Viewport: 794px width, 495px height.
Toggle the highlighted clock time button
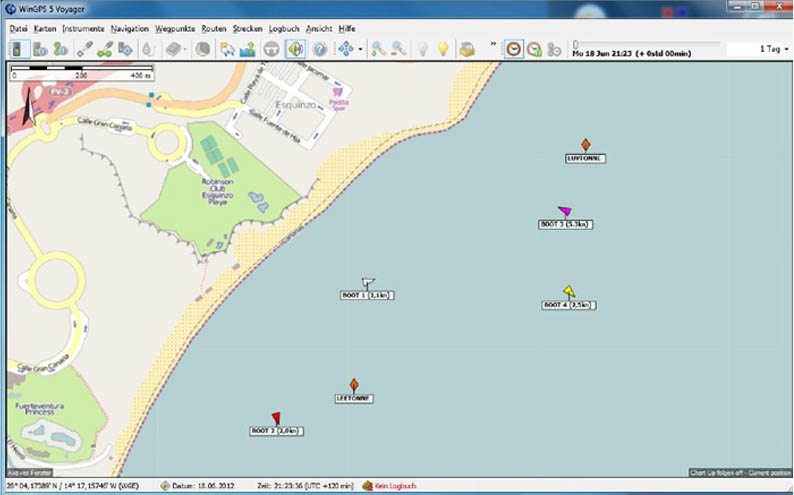512,49
